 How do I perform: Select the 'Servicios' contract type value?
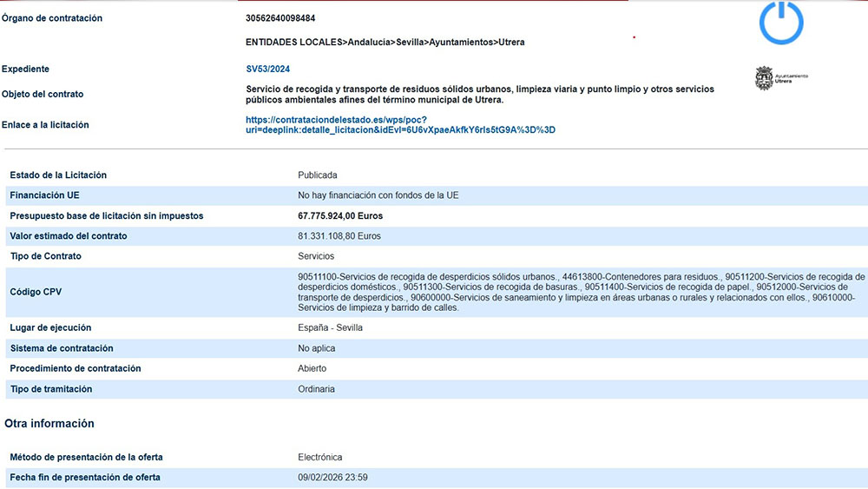(x=316, y=256)
